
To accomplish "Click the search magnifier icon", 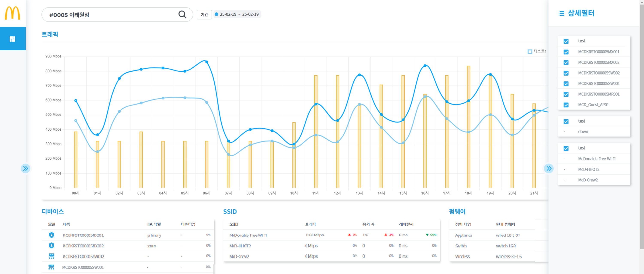I will point(182,15).
